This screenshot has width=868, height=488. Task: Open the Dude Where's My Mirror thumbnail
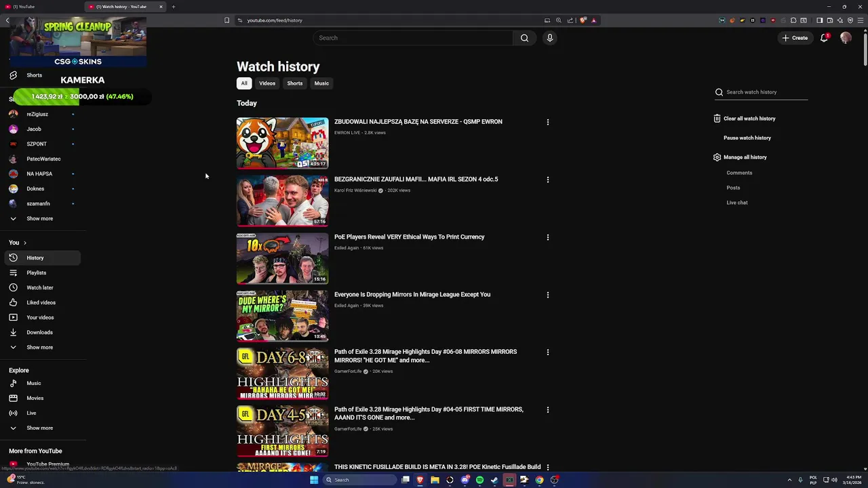[282, 316]
